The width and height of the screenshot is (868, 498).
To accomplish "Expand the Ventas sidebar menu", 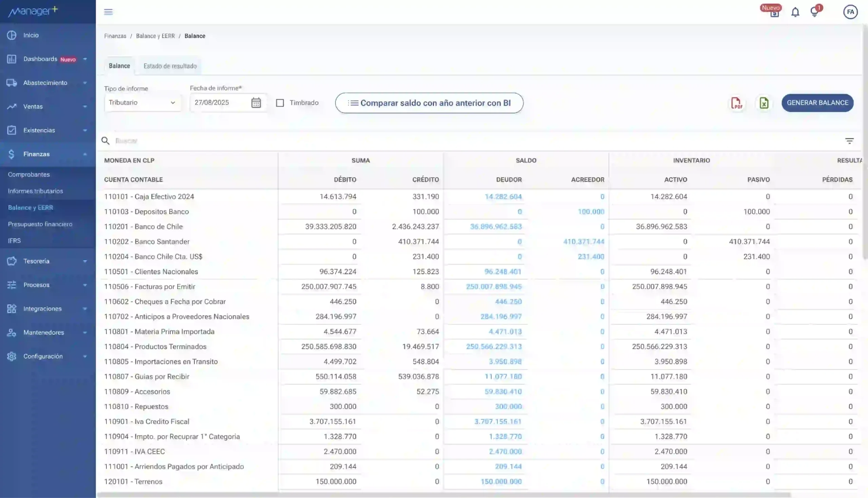I will [47, 107].
